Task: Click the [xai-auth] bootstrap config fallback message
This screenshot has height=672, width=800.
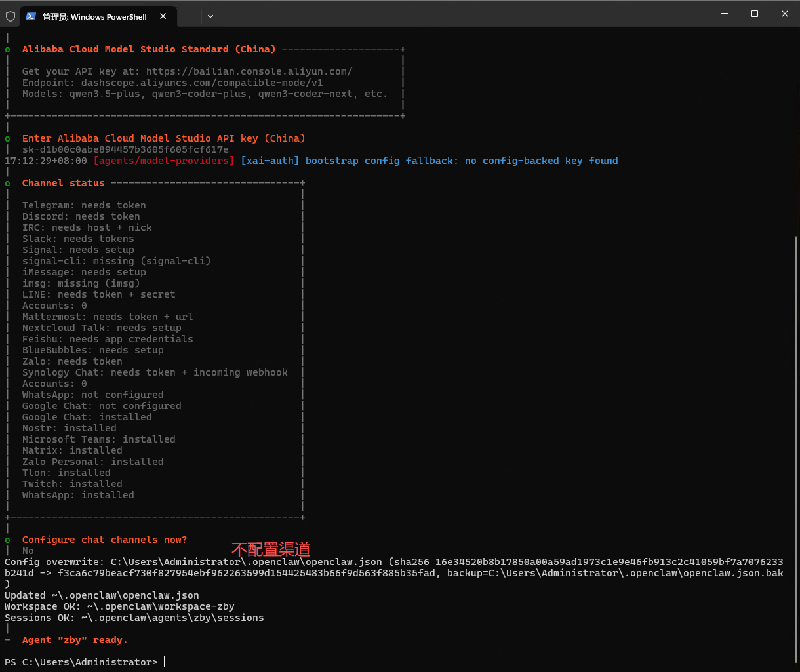Action: 429,161
